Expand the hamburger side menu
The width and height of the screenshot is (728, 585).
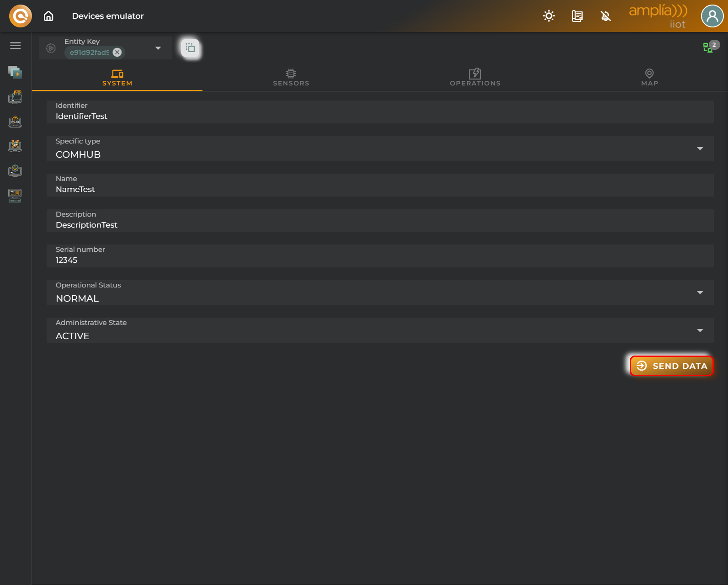coord(16,45)
